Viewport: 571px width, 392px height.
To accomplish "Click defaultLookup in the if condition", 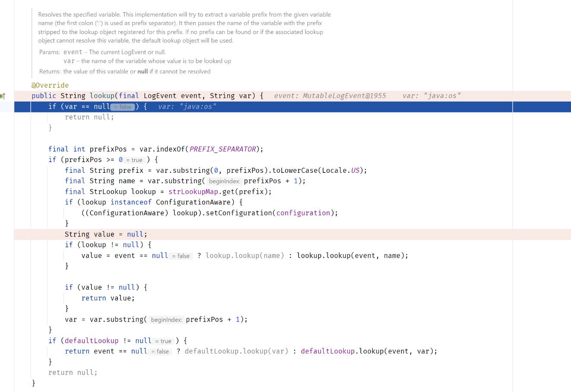I will [92, 341].
